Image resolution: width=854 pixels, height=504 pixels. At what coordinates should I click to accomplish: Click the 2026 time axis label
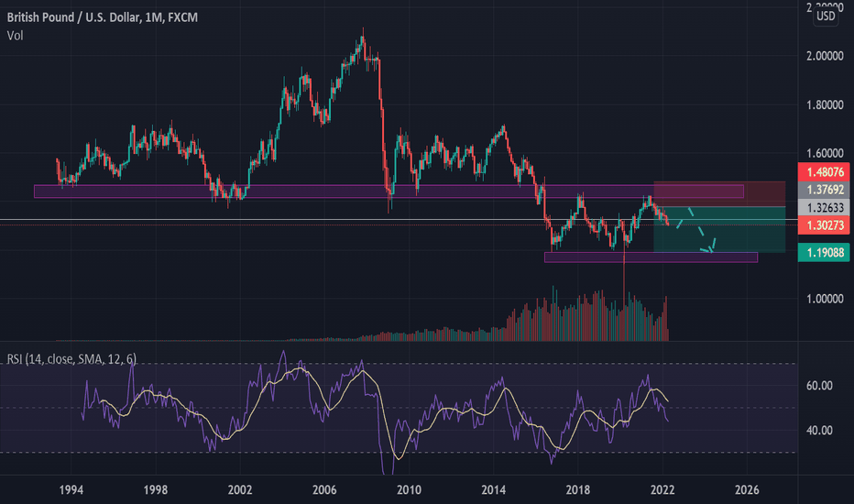[x=747, y=490]
